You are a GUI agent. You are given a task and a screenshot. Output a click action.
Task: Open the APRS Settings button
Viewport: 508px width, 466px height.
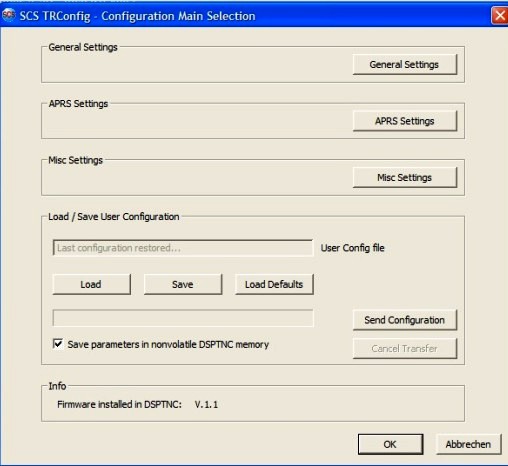pyautogui.click(x=405, y=121)
